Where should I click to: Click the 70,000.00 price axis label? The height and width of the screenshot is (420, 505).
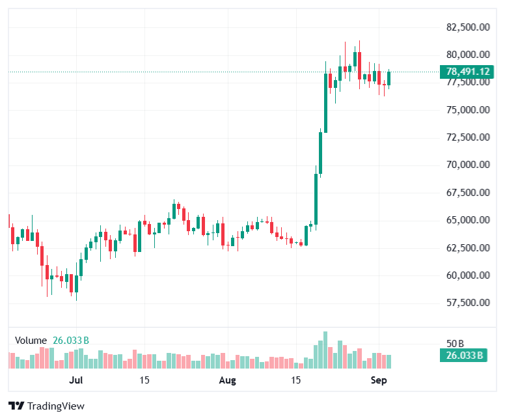(468, 165)
